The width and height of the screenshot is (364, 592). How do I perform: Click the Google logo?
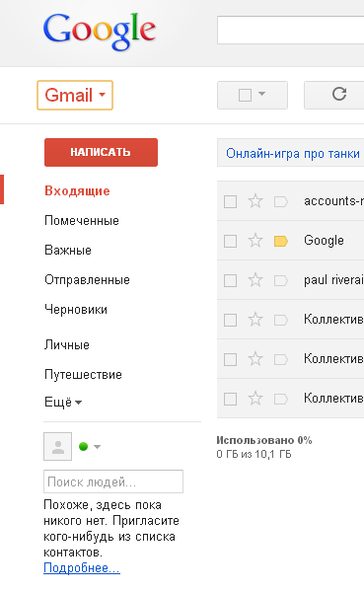[x=100, y=32]
